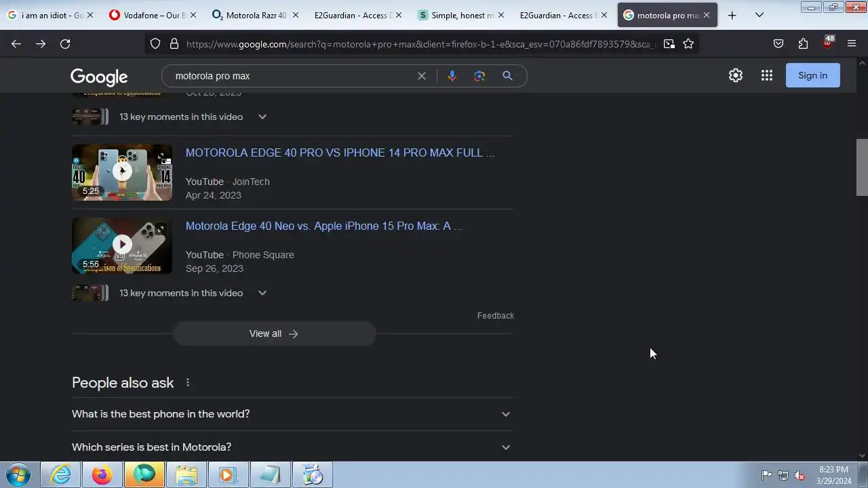Open the Extensions puzzle icon
This screenshot has width=868, height=488.
click(x=803, y=43)
